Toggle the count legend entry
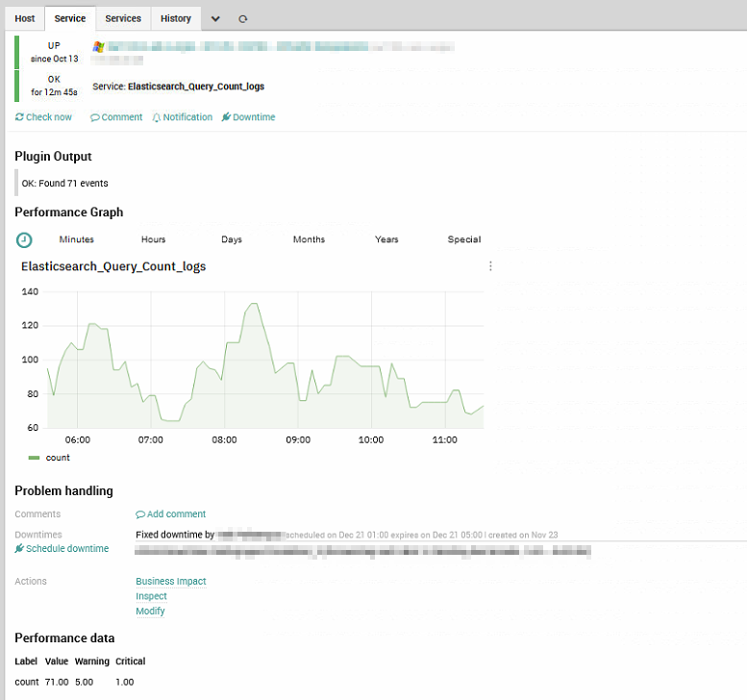The height and width of the screenshot is (700, 747). pyautogui.click(x=58, y=458)
